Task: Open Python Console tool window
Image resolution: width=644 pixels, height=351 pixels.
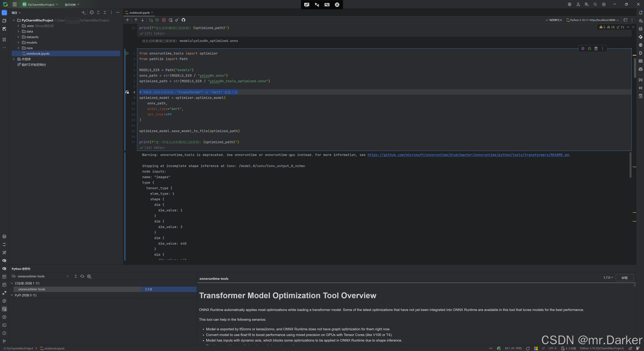Action: click(x=4, y=301)
